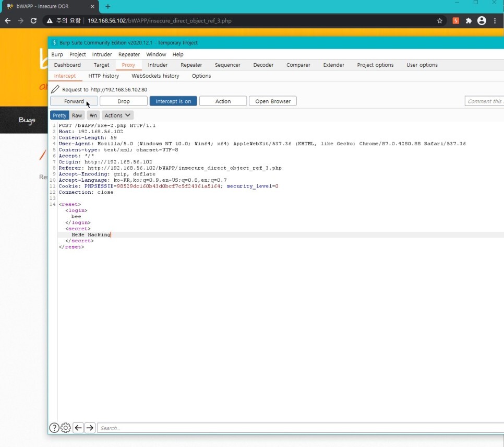
Task: Switch to the Sequencer tab
Action: [x=227, y=65]
